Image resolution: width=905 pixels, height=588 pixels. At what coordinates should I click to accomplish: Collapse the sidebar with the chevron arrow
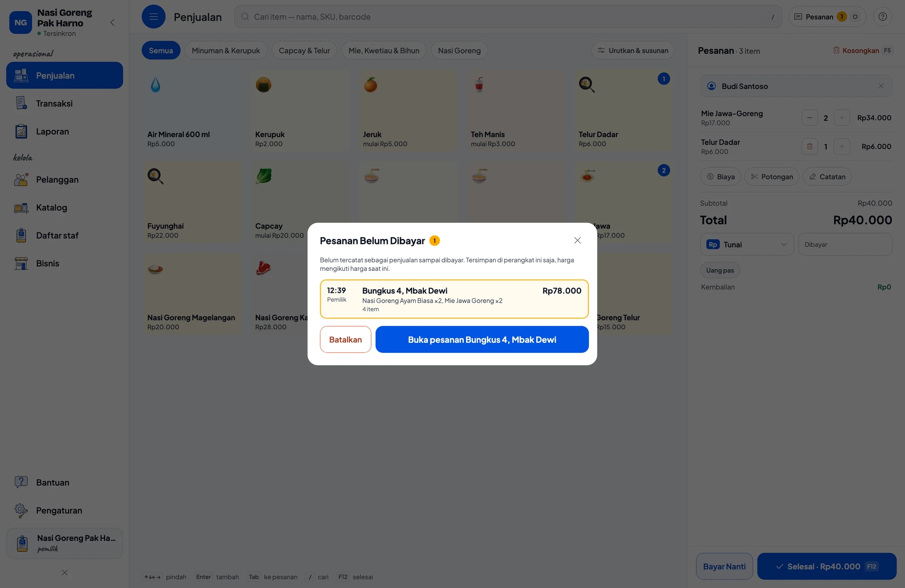coord(112,22)
